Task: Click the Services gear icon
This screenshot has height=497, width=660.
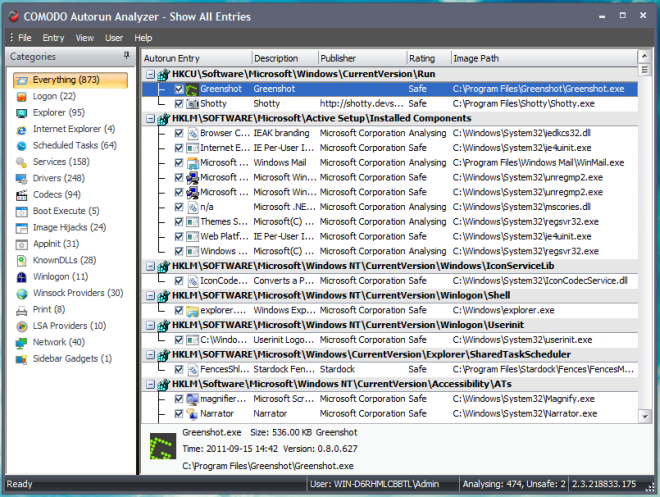Action: pyautogui.click(x=22, y=162)
